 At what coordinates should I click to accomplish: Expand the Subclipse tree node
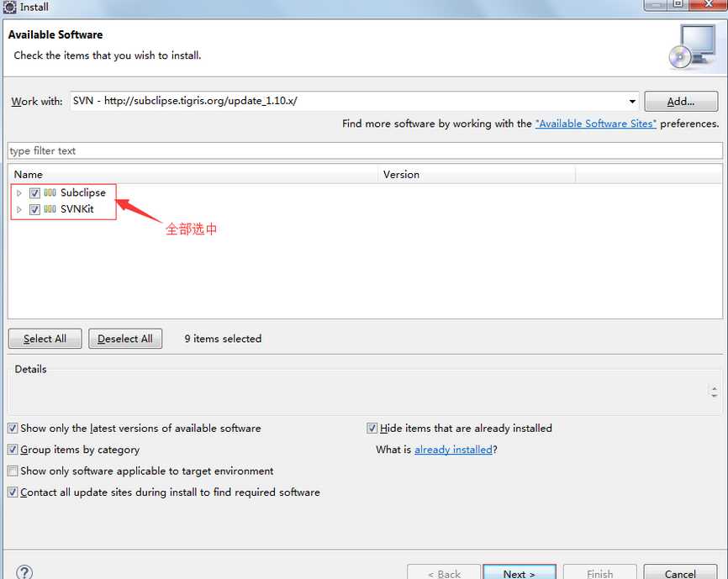point(19,193)
